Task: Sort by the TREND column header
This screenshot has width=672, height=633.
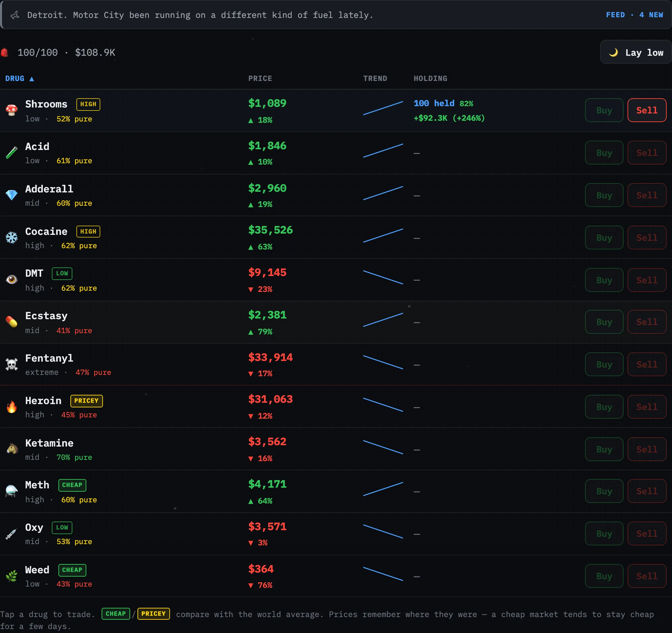Action: pyautogui.click(x=375, y=79)
